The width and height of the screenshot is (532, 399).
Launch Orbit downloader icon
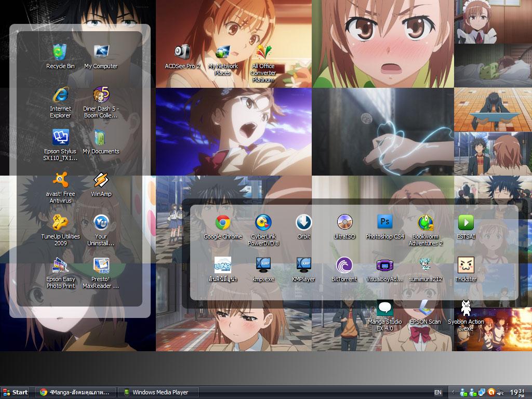pyautogui.click(x=303, y=227)
